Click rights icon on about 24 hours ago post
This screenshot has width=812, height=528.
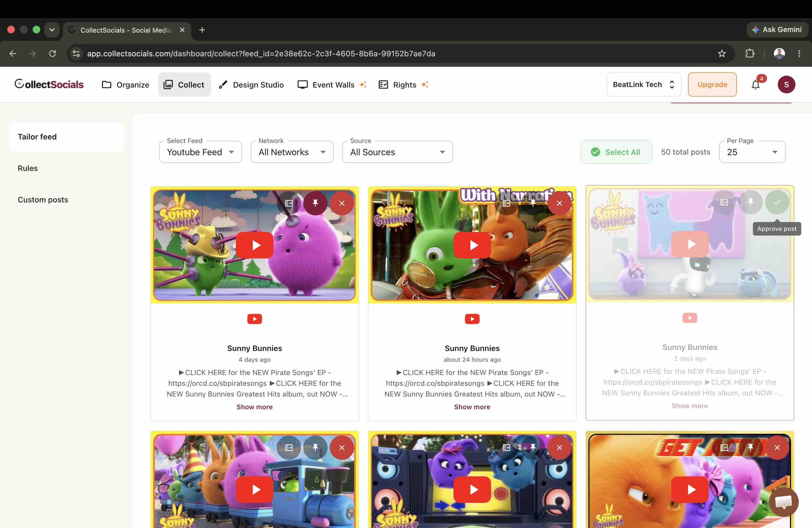tap(506, 203)
